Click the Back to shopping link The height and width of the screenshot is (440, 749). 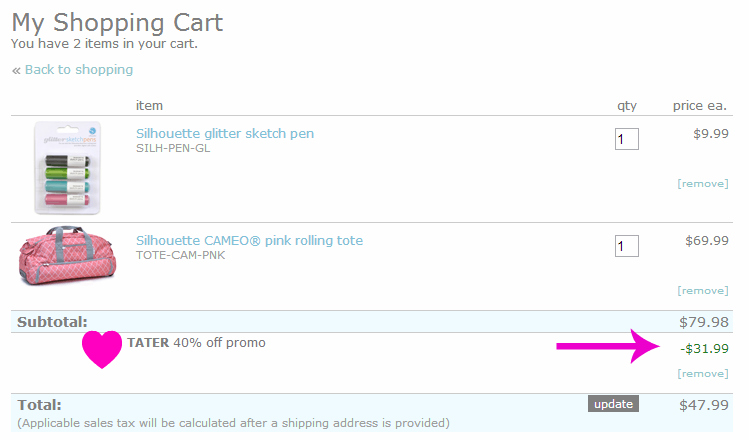(79, 70)
